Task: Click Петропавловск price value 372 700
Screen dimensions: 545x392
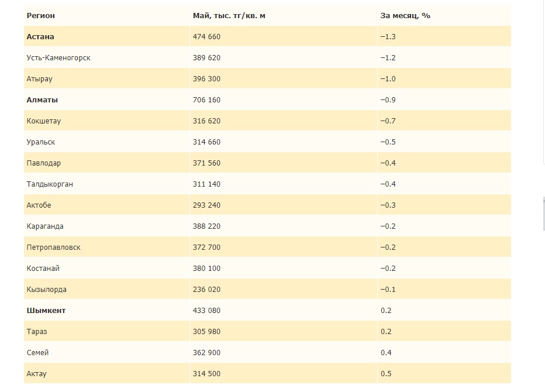Action: pos(206,247)
